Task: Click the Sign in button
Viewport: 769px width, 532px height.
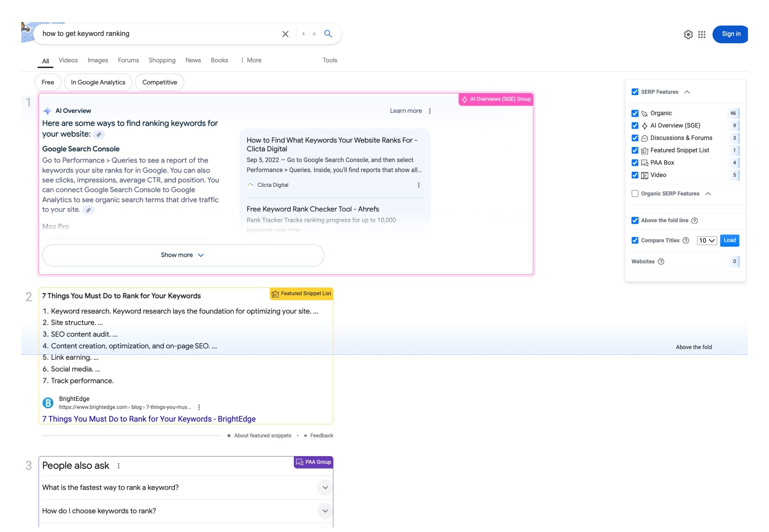Action: click(730, 34)
